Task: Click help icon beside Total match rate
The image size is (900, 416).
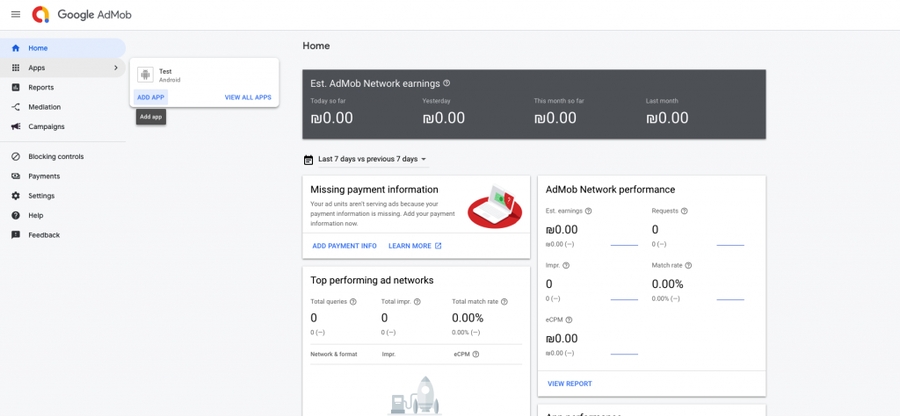Action: pyautogui.click(x=504, y=302)
